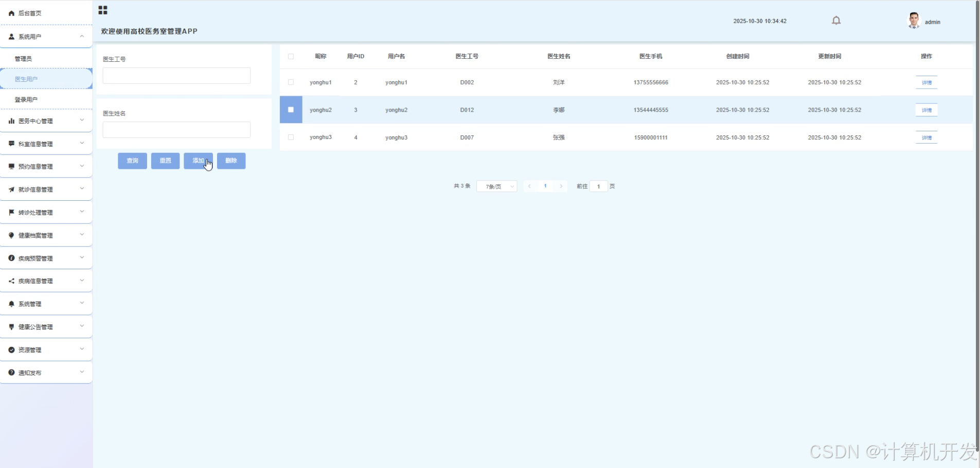The height and width of the screenshot is (468, 980).
Task: Click the person icon beside 系统用户
Action: click(x=11, y=37)
